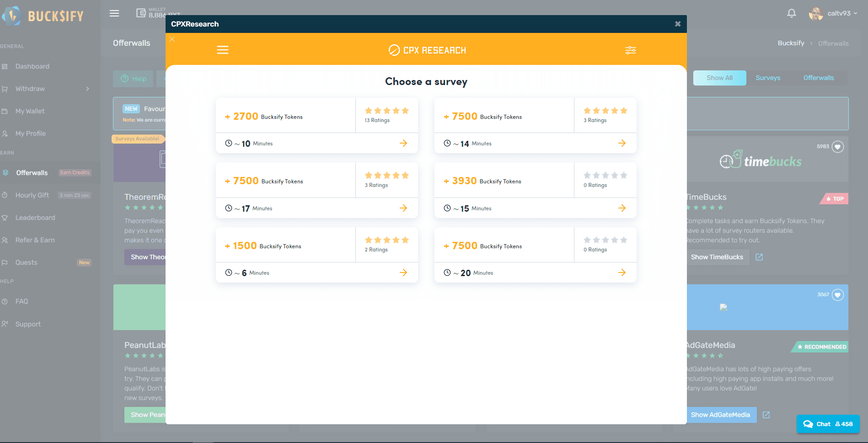Open arrow for the 2700 tokens survey
The width and height of the screenshot is (868, 443).
coord(403,143)
